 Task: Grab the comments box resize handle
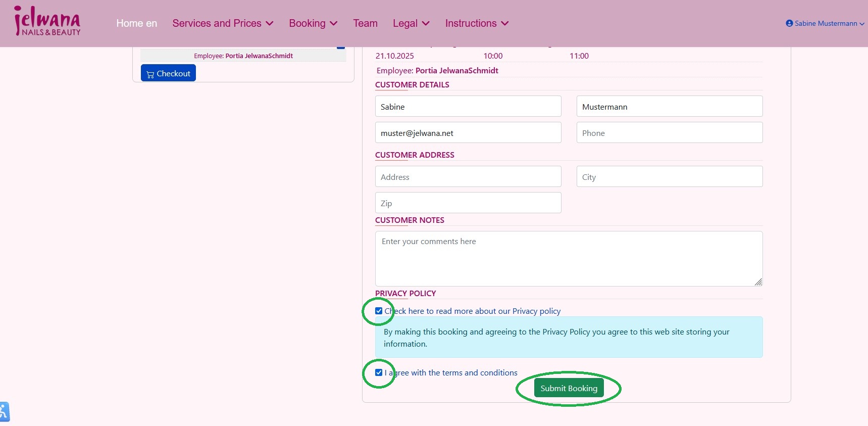pos(758,282)
